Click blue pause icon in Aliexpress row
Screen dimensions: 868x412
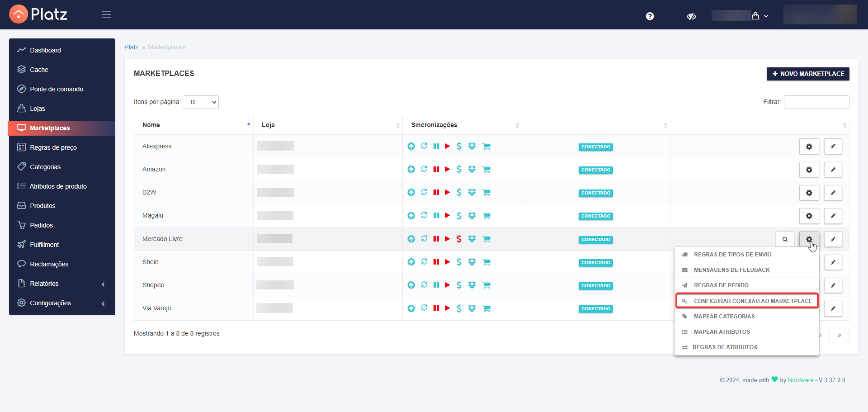(436, 146)
